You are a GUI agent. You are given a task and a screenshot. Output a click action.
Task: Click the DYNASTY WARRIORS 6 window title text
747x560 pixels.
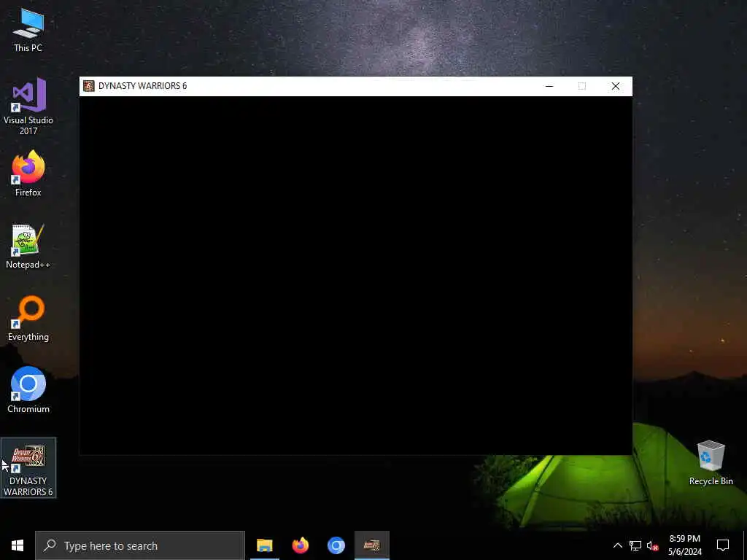click(142, 86)
